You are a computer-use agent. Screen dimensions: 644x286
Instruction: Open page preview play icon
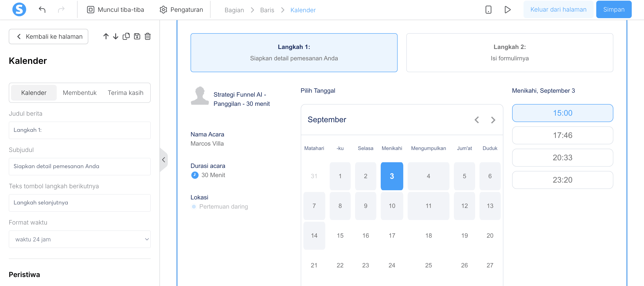[507, 10]
